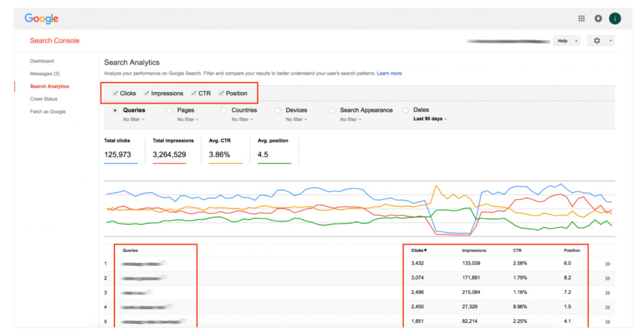The height and width of the screenshot is (331, 644).
Task: Open the No filter dropdown under Countries
Action: [242, 120]
